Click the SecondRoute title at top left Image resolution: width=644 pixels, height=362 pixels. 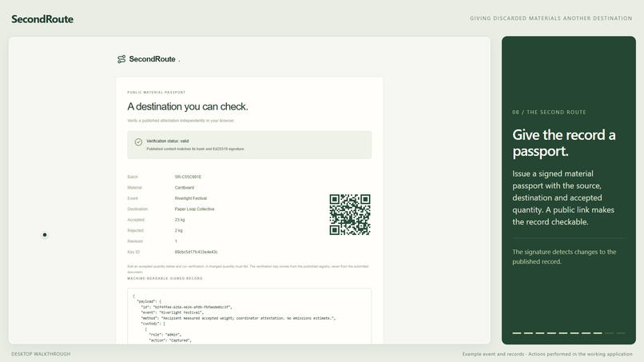[42, 19]
